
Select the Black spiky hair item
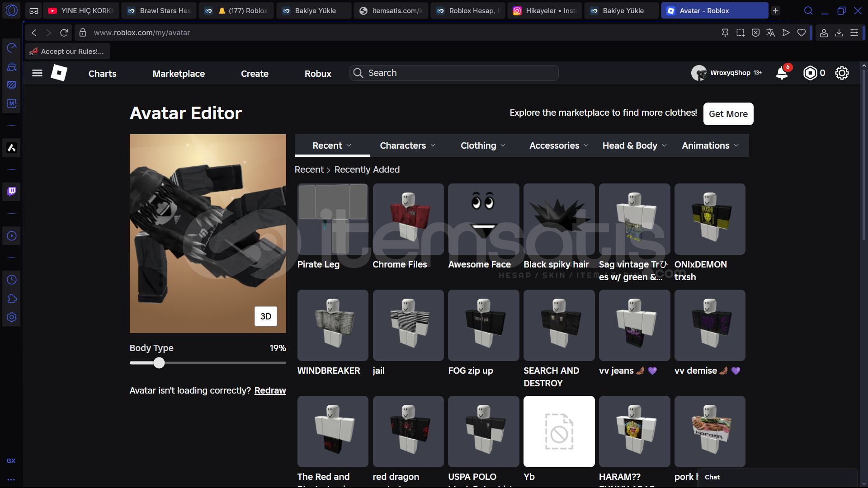point(559,219)
